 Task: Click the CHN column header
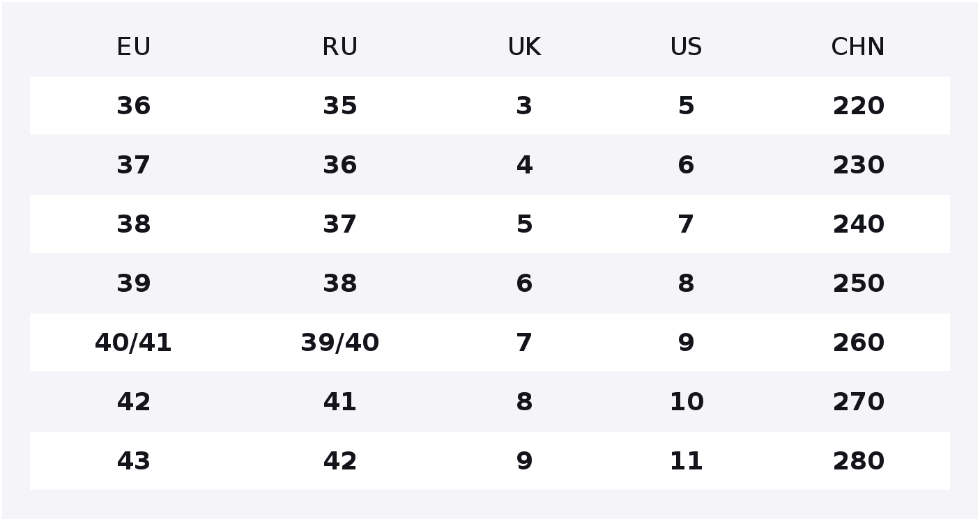point(858,47)
